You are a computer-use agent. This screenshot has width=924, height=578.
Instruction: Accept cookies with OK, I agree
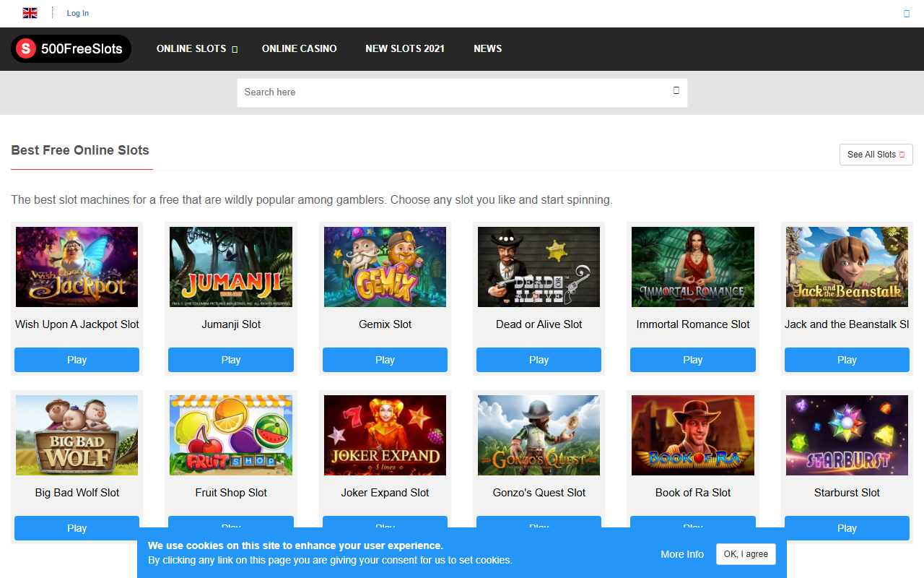coord(746,554)
